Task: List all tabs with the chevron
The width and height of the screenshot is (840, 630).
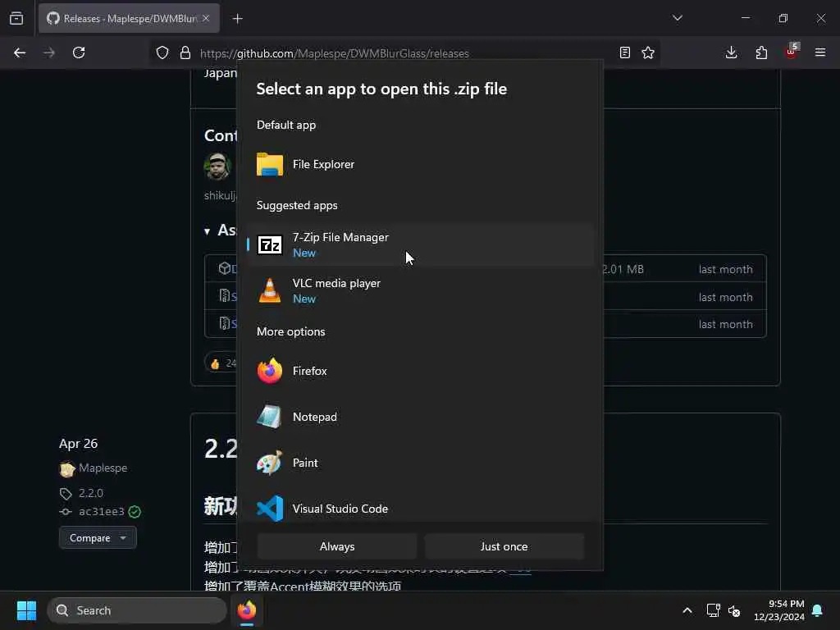Action: pyautogui.click(x=677, y=18)
